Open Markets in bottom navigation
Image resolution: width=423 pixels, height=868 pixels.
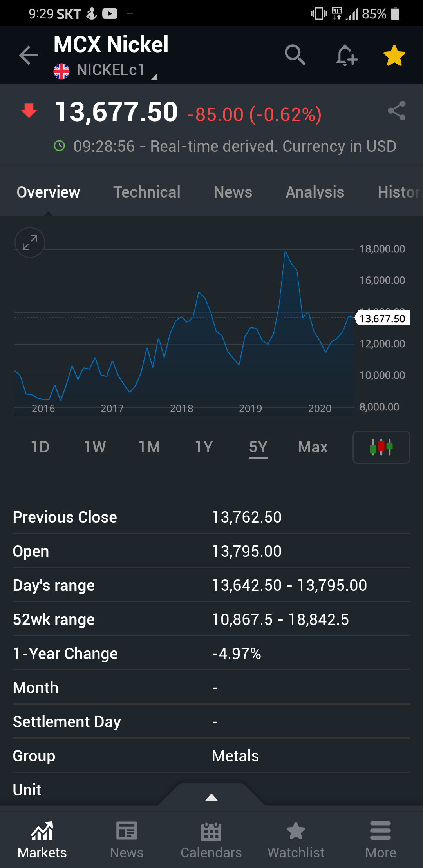tap(42, 840)
